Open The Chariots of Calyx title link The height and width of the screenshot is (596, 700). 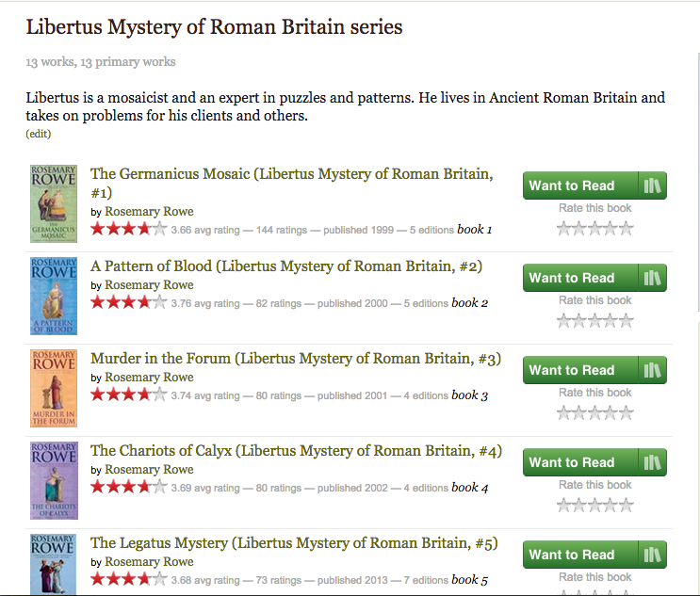[x=296, y=451]
